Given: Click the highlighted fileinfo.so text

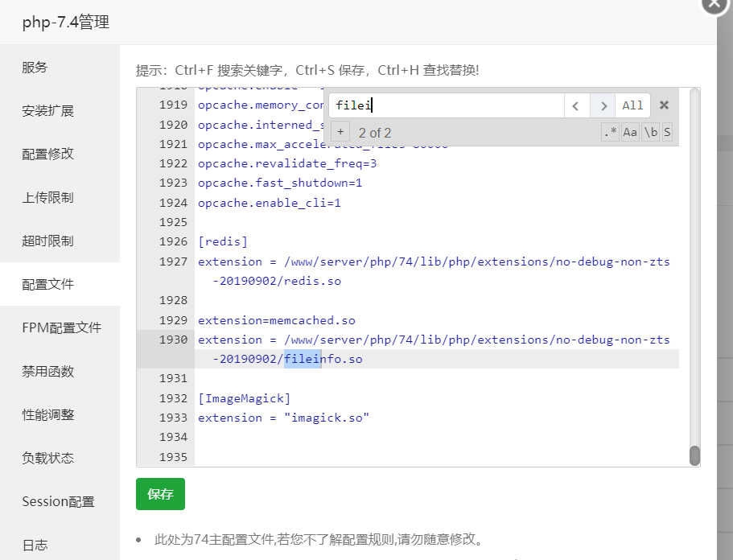Looking at the screenshot, I should pyautogui.click(x=323, y=359).
